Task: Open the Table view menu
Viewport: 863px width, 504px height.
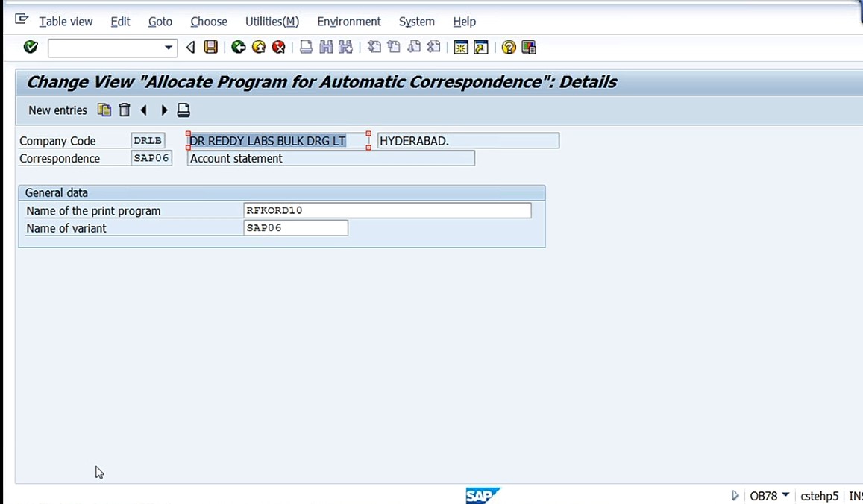Action: coord(66,22)
